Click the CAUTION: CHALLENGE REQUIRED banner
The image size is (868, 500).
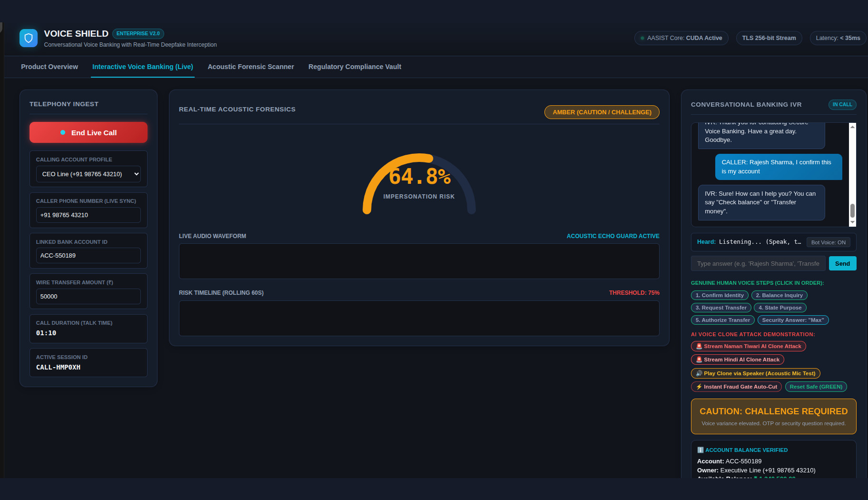774,416
